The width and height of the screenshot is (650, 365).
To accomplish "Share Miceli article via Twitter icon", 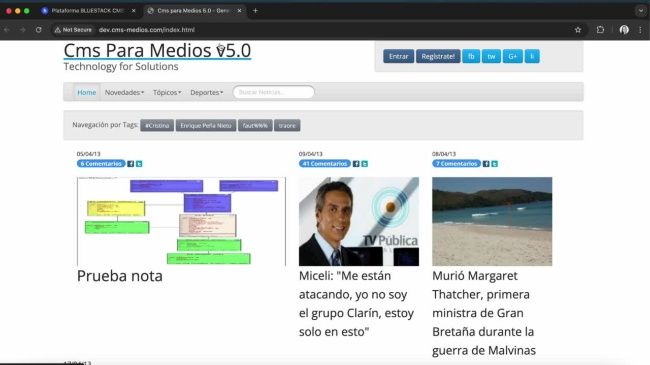I will click(365, 164).
